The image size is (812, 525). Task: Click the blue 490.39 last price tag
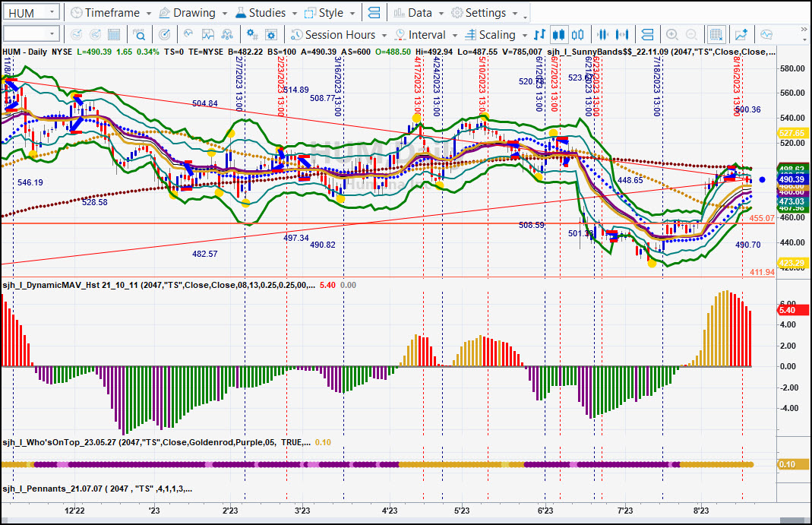(791, 179)
